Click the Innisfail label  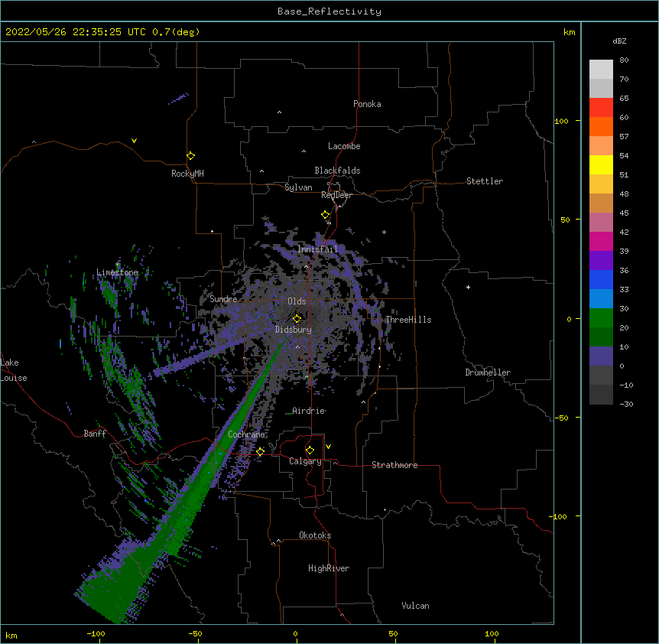tap(317, 249)
